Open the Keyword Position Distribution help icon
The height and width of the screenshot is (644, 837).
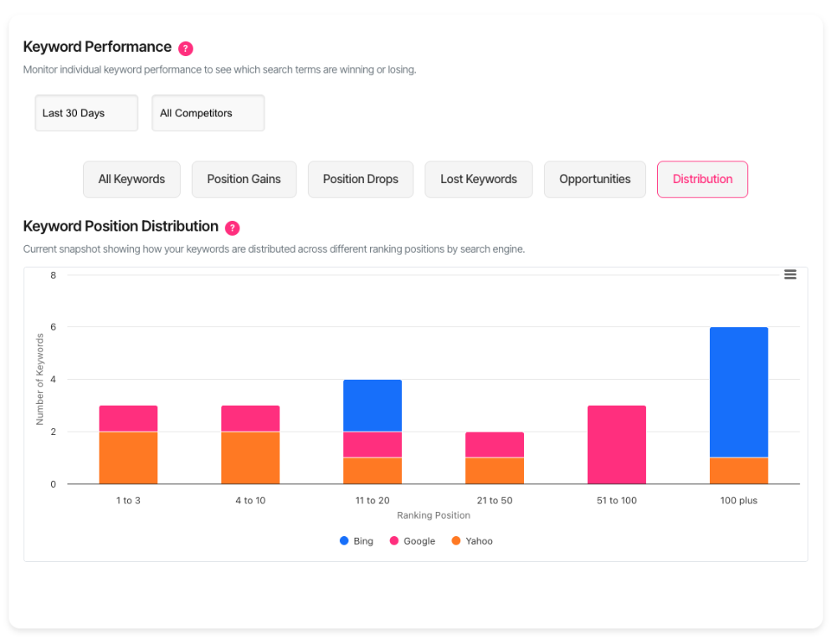coord(232,227)
